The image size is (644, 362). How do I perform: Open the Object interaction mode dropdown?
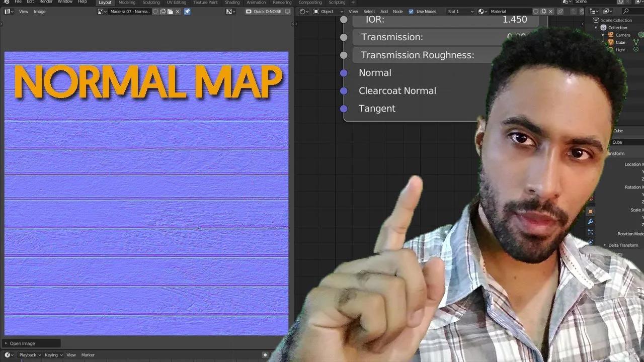pyautogui.click(x=328, y=11)
